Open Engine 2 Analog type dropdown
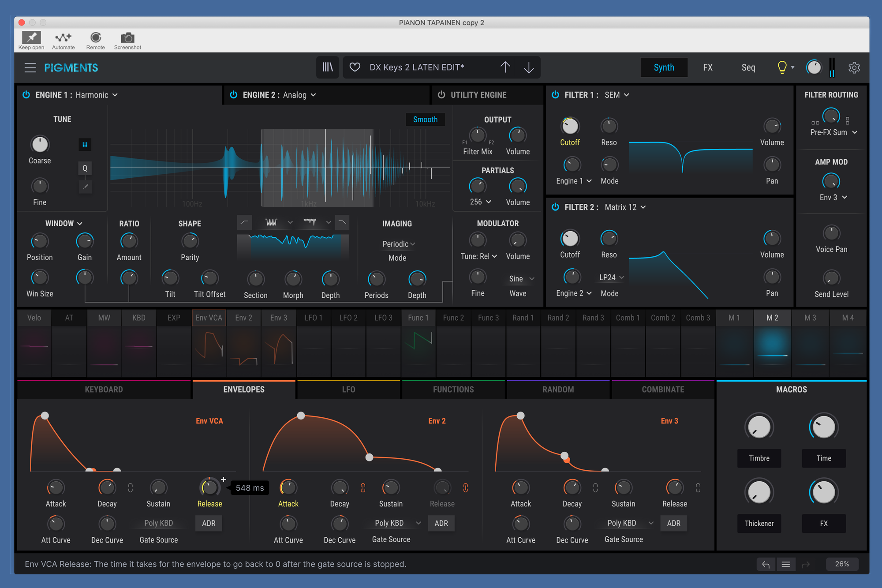The width and height of the screenshot is (882, 588). (x=300, y=95)
